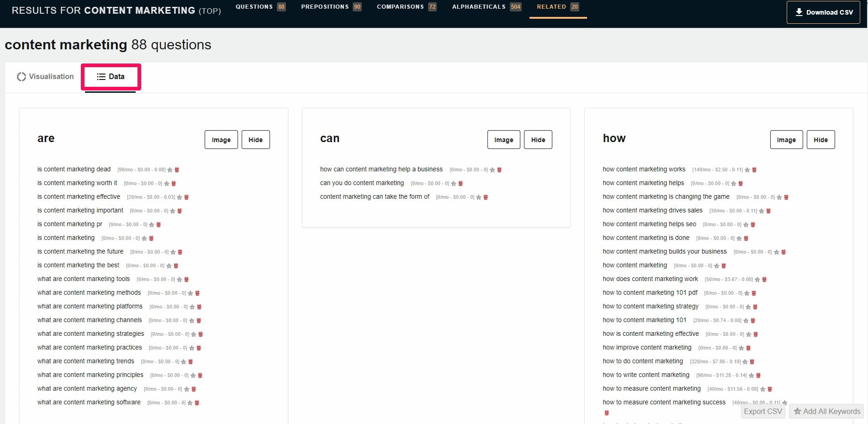Click red stack icon for 'what are content marketing methods'
868x424 pixels.
(x=197, y=293)
